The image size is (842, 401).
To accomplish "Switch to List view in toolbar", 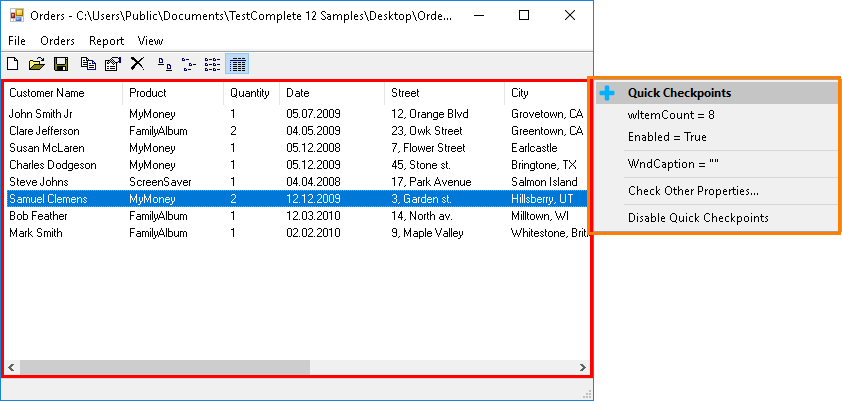I will 213,65.
